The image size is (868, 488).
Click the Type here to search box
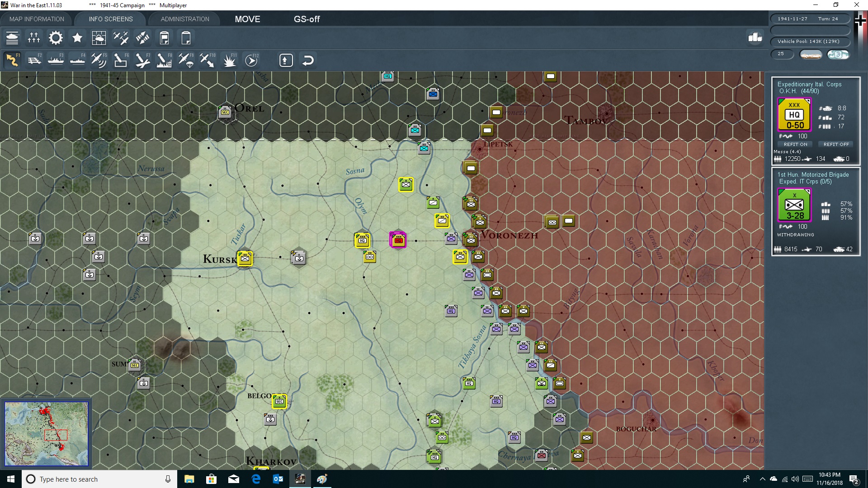click(x=99, y=479)
